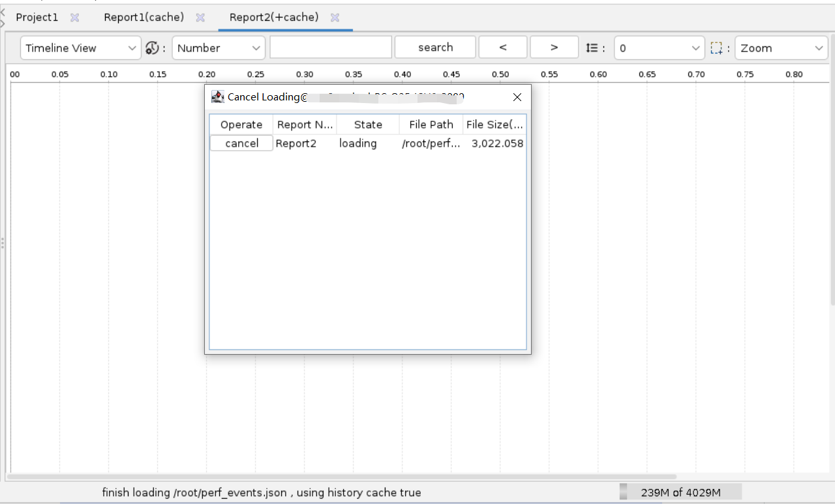
Task: Close the Report2(+cache) tab with its X icon
Action: 335,18
